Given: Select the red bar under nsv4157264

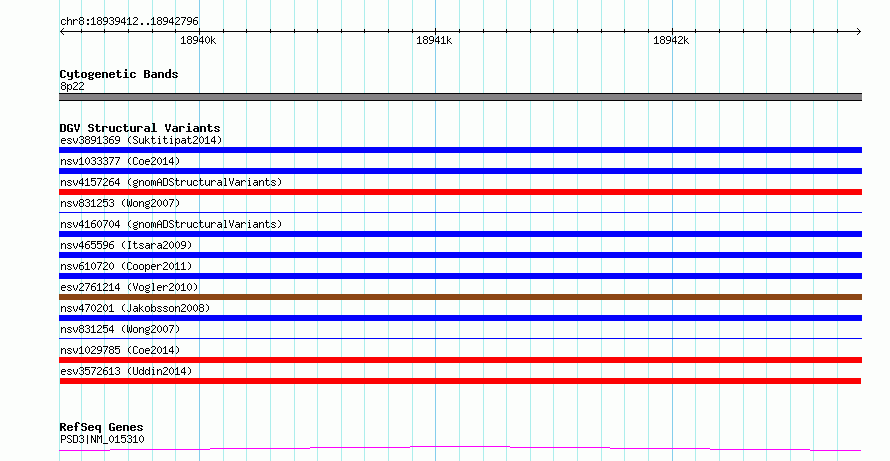Looking at the screenshot, I should (x=460, y=192).
